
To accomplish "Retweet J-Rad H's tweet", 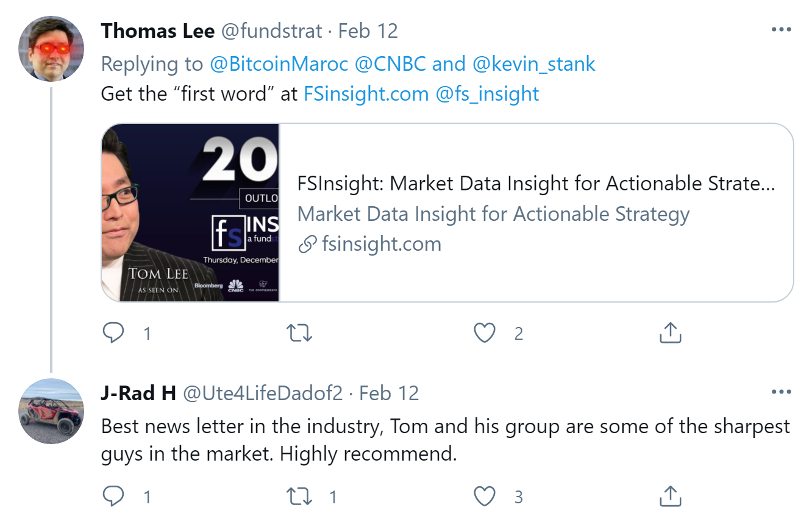I will [299, 497].
